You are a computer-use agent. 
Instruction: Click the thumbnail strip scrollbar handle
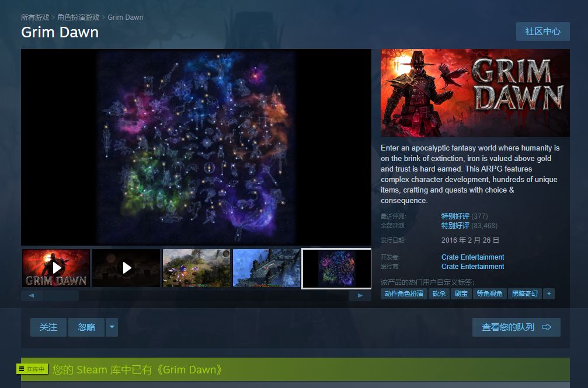(x=61, y=296)
